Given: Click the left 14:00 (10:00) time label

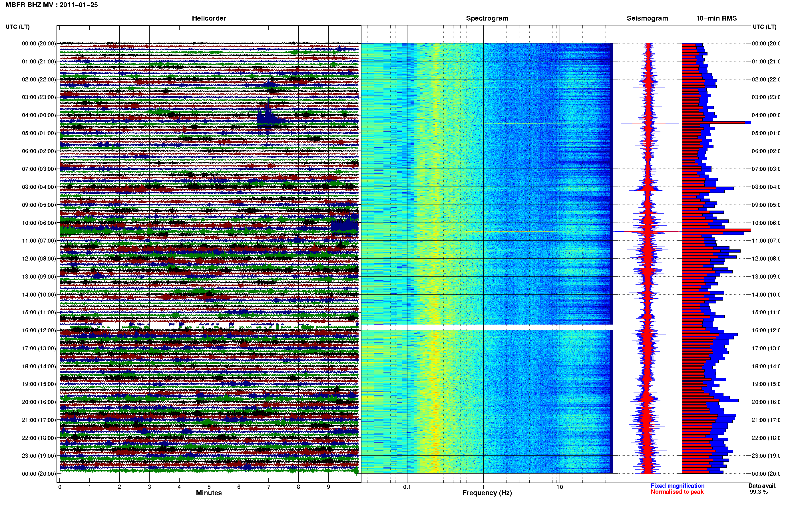Looking at the screenshot, I should 39,295.
